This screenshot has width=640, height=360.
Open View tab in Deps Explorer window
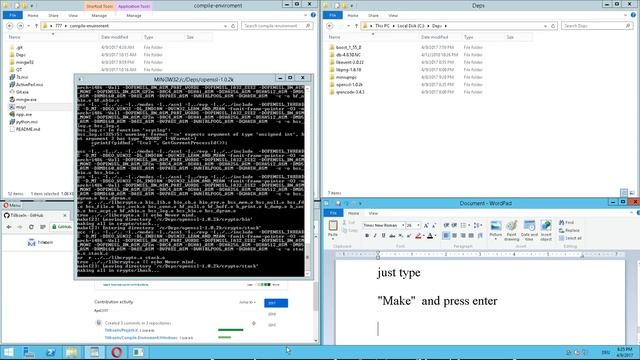click(x=393, y=16)
